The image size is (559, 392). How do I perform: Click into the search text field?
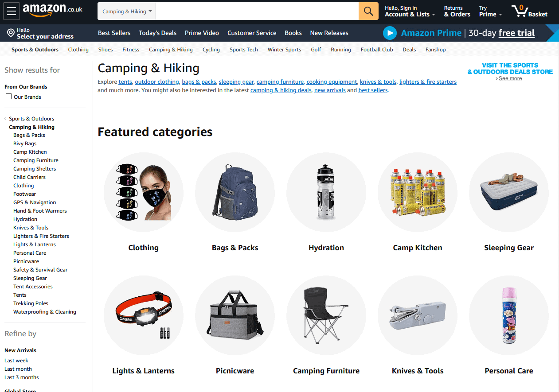[x=257, y=12]
